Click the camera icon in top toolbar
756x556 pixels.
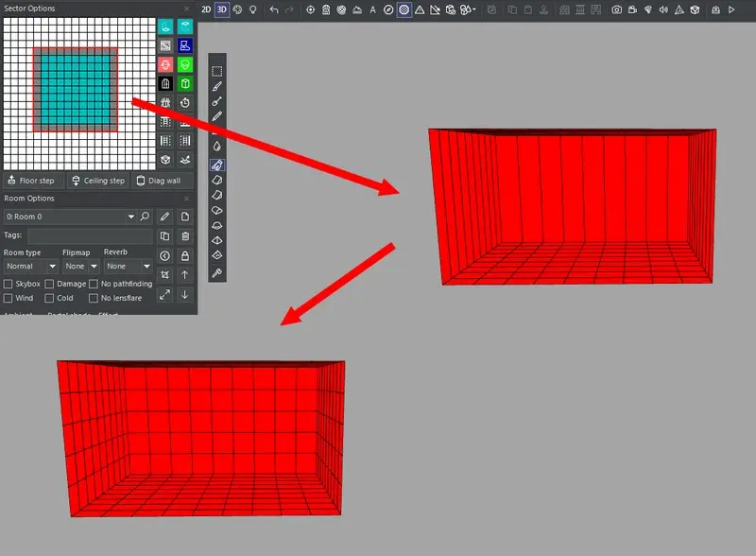click(616, 9)
